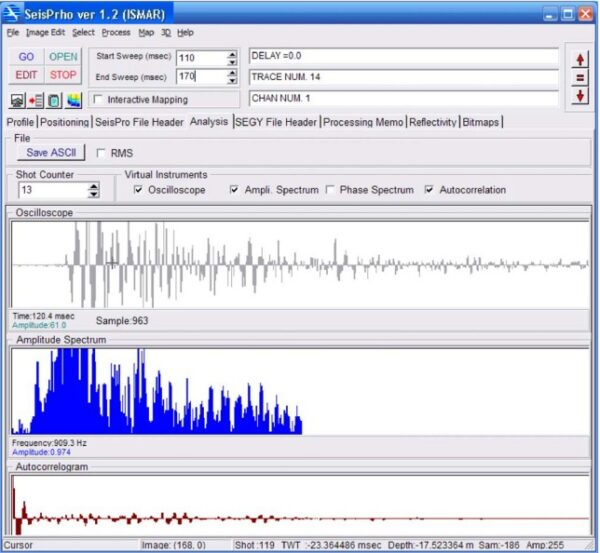Increase Start Sweep value with up arrow
Viewport: 600px width, 553px height.
[x=232, y=54]
